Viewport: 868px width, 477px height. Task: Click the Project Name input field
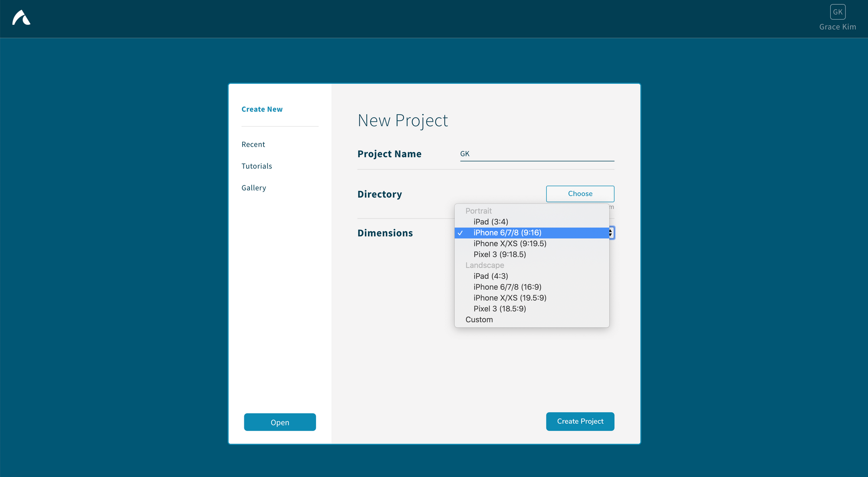(536, 154)
